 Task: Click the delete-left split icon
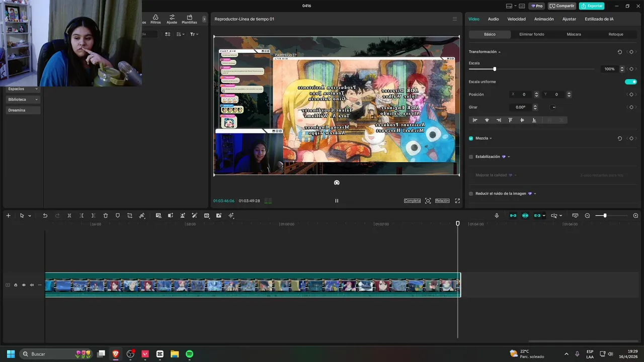click(x=82, y=216)
